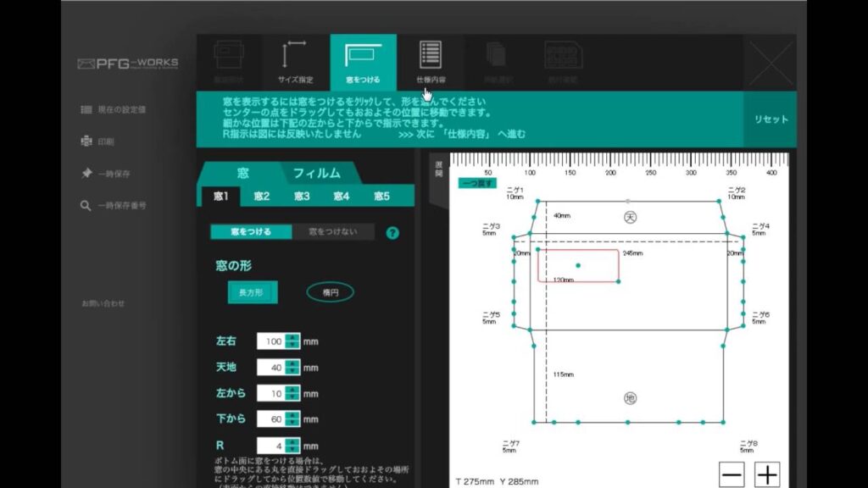This screenshot has width=868, height=488.
Task: Select the 窓2 sub-tab
Action: click(x=261, y=197)
